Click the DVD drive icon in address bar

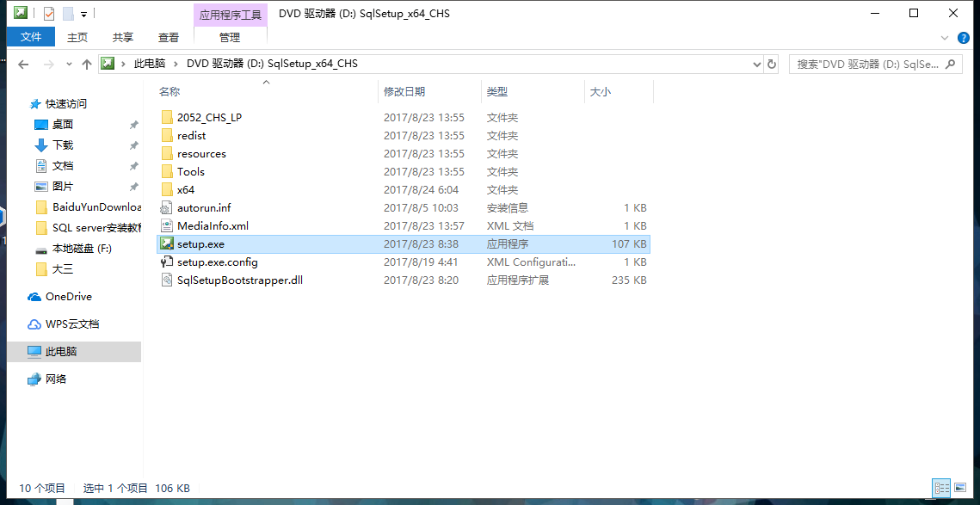click(107, 63)
